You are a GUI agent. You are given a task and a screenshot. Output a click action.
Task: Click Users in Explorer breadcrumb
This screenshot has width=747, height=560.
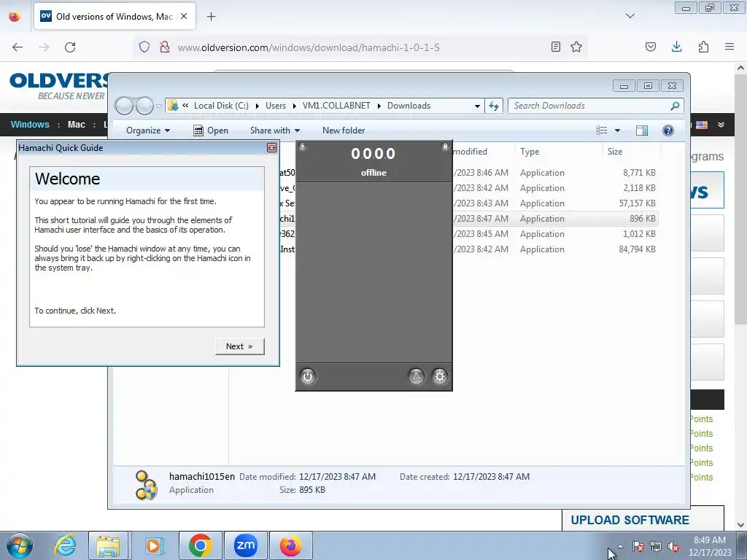click(x=276, y=106)
